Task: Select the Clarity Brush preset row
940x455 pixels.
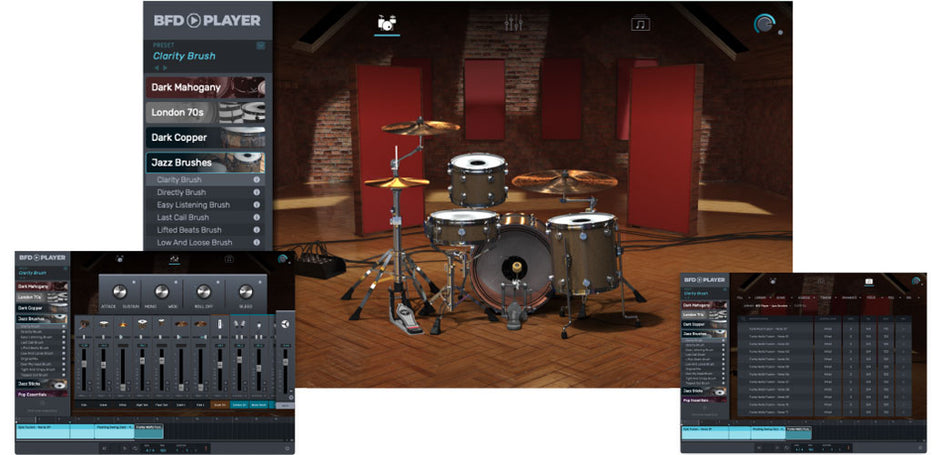Action: coord(205,180)
